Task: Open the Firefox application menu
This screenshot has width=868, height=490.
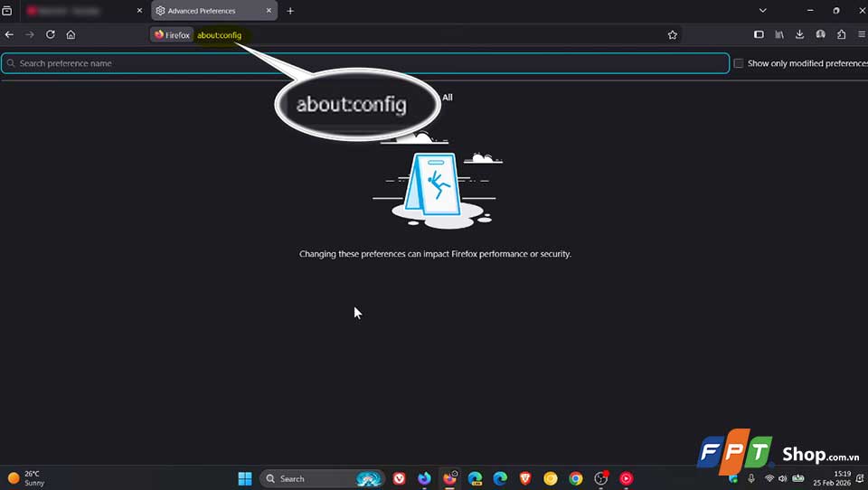Action: click(862, 35)
